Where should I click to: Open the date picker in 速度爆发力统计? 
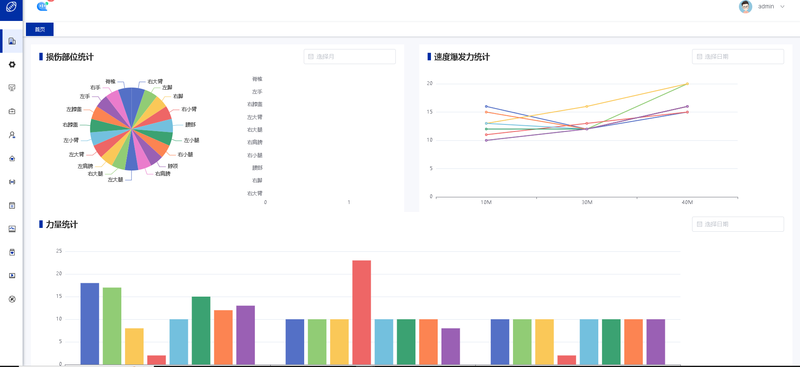(738, 57)
